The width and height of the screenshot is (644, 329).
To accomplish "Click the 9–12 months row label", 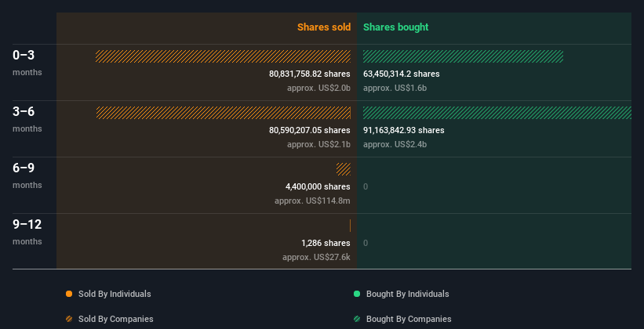I will pos(27,231).
